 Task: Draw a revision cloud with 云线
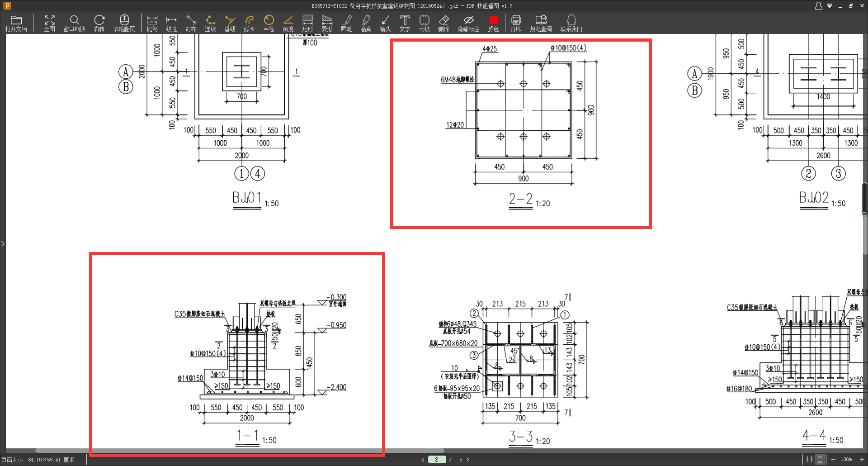click(x=424, y=24)
